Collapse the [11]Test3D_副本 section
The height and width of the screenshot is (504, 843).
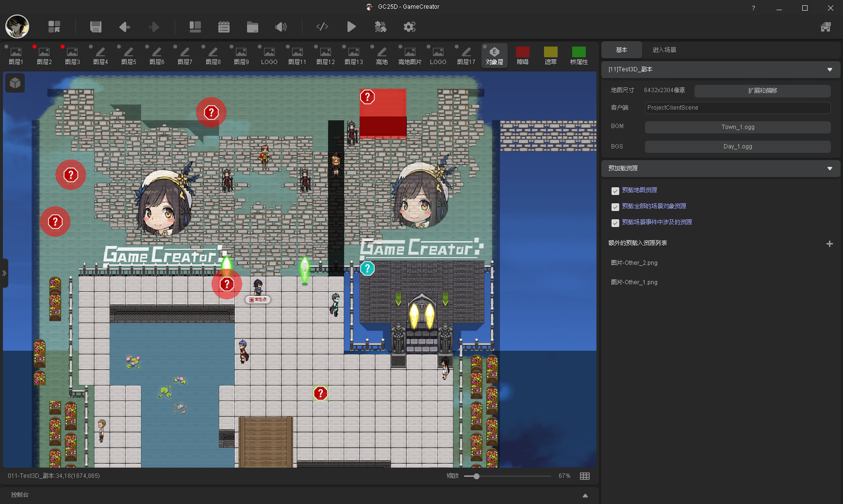829,69
